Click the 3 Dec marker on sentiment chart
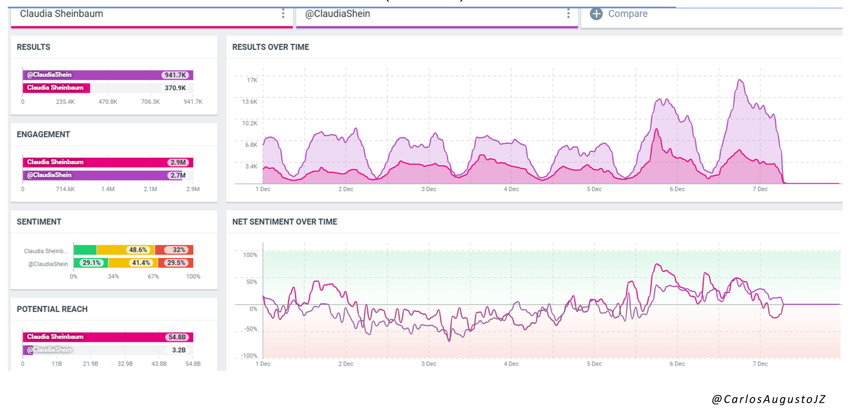 (429, 363)
